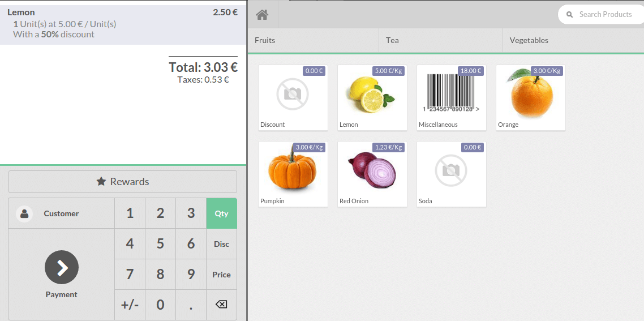This screenshot has width=644, height=321.
Task: Add Orange product to the order
Action: click(530, 97)
